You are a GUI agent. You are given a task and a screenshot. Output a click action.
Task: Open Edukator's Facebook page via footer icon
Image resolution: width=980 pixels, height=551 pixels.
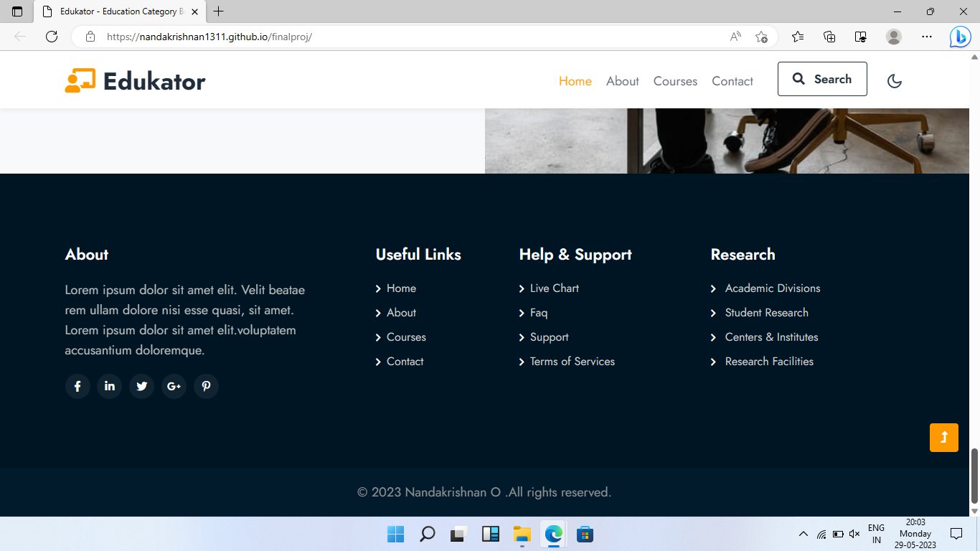pyautogui.click(x=77, y=386)
